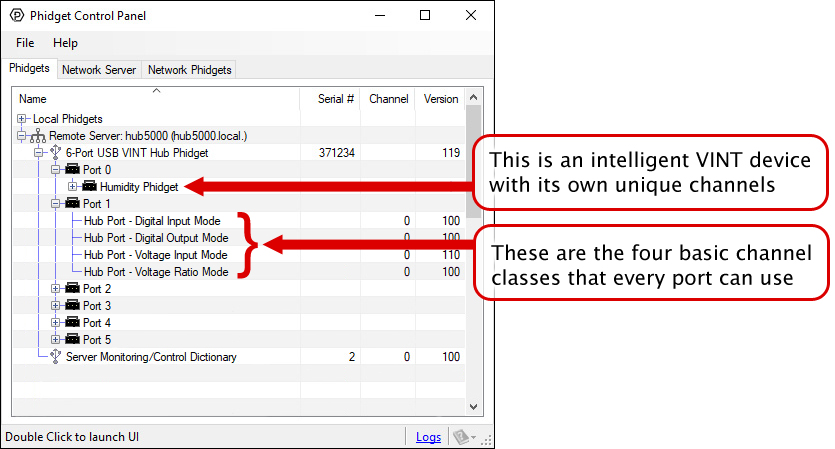Select Hub Port - Digital Input Mode row
The width and height of the screenshot is (835, 449).
click(239, 221)
